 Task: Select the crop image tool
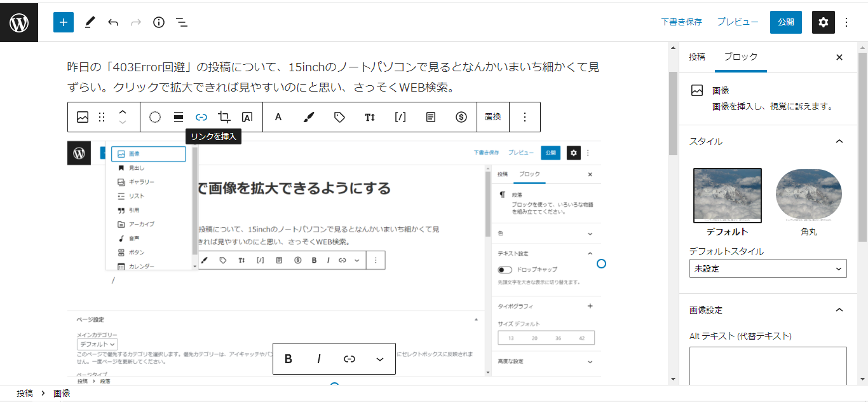tap(224, 117)
